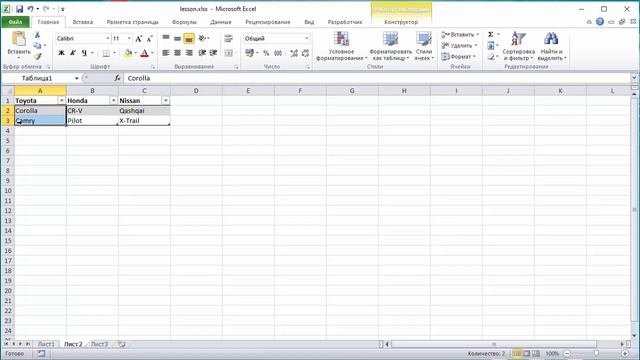Click the AutoSum sigma icon
Viewport: 640px width, 360px height.
[x=491, y=35]
